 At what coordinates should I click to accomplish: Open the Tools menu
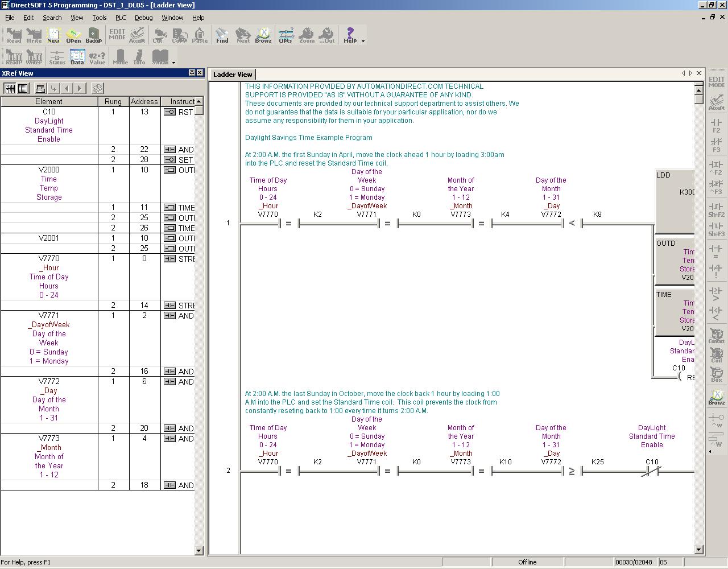[99, 18]
